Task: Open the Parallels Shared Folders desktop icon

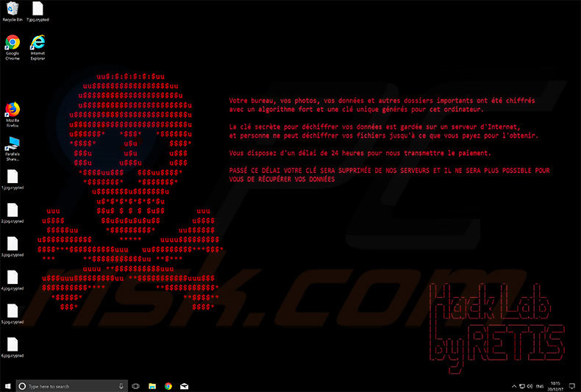Action: [x=13, y=149]
